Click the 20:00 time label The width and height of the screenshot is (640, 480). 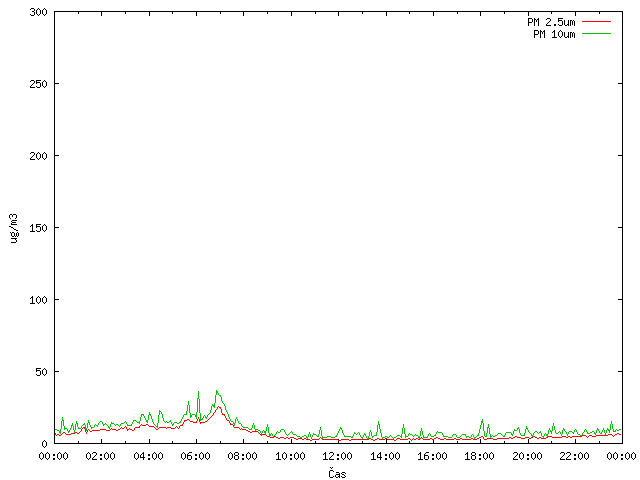(527, 456)
